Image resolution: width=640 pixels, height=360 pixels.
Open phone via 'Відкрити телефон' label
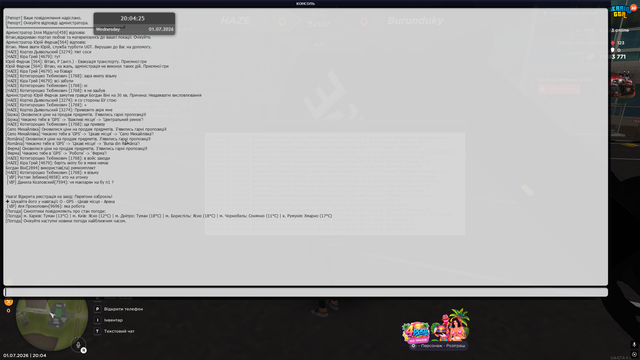coord(123,309)
